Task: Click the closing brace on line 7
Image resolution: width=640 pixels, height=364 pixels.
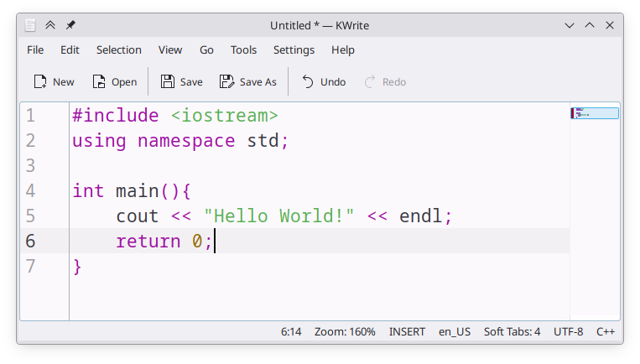Action: [77, 267]
